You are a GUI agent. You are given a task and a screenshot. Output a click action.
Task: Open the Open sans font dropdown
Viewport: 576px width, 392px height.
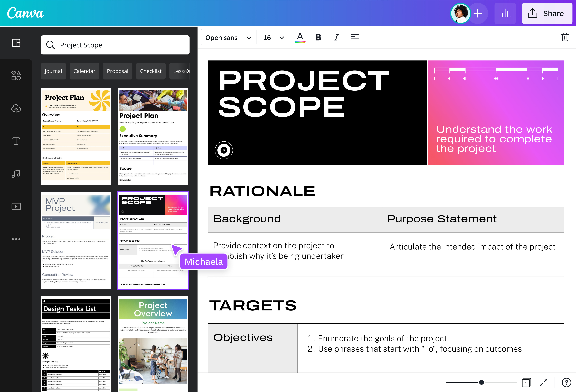[228, 38]
